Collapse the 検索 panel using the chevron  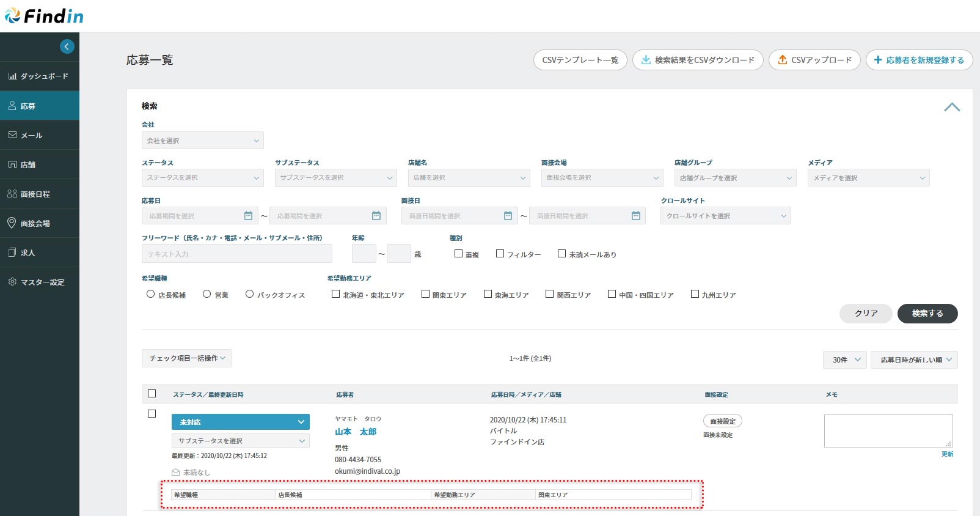click(951, 107)
